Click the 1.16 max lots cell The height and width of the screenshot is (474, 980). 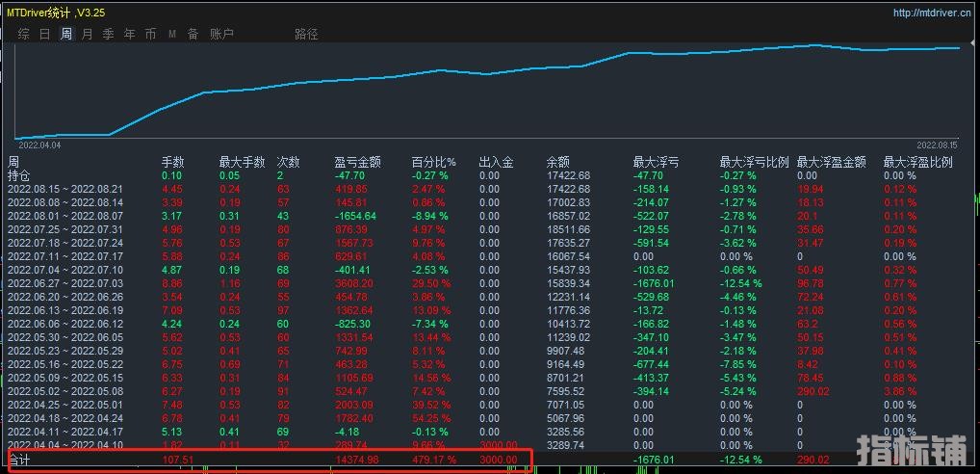pyautogui.click(x=229, y=283)
